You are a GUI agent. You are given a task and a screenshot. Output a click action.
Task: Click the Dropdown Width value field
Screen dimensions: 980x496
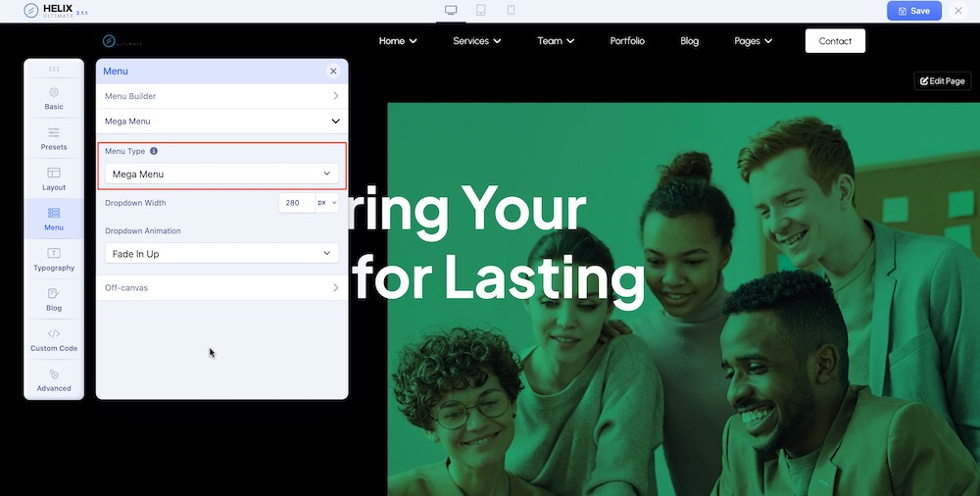coord(295,202)
